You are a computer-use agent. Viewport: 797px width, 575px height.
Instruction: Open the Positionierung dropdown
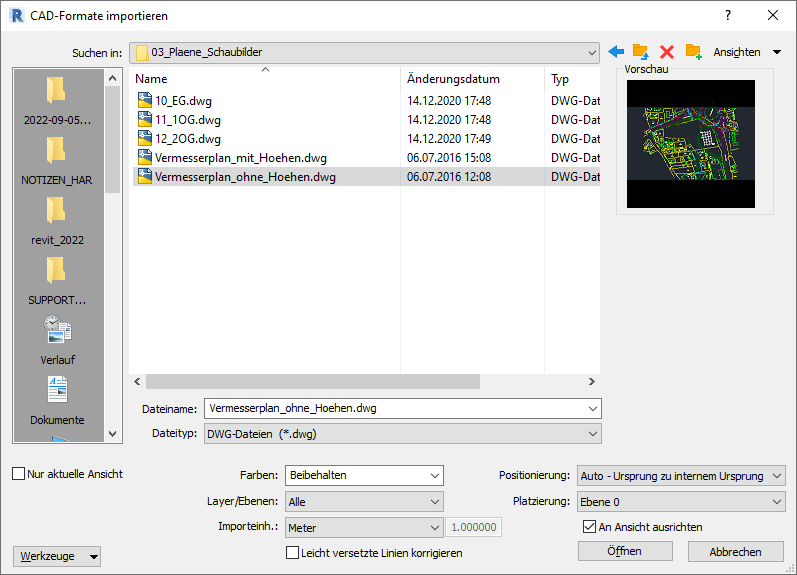[x=681, y=475]
